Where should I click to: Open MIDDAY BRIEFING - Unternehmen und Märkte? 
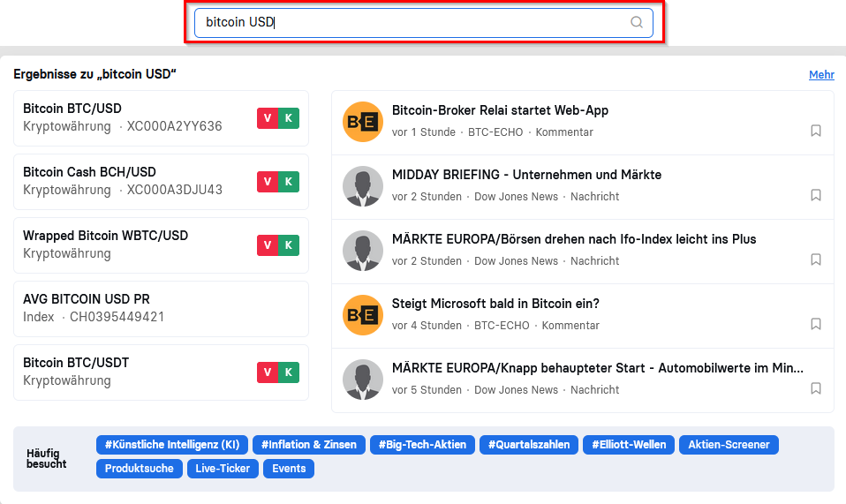tap(526, 175)
